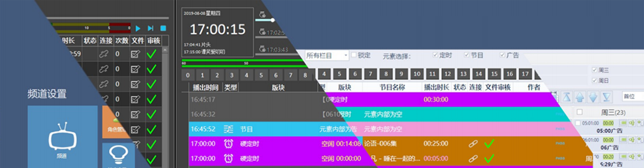This screenshot has height=168, width=644.
Task: Uncheck the 定时 element checkbox
Action: pyautogui.click(x=435, y=55)
